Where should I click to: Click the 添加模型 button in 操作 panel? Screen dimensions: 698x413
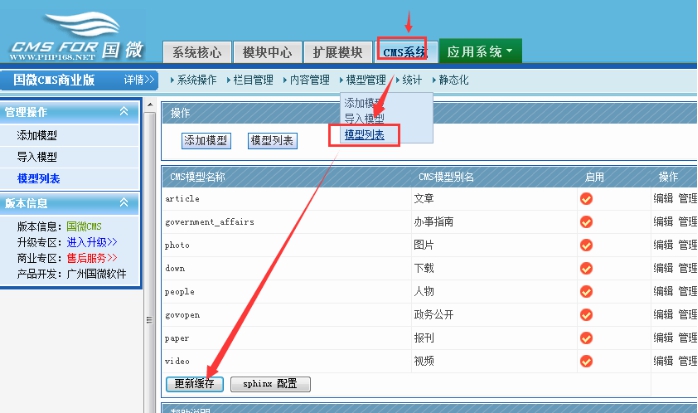[205, 141]
